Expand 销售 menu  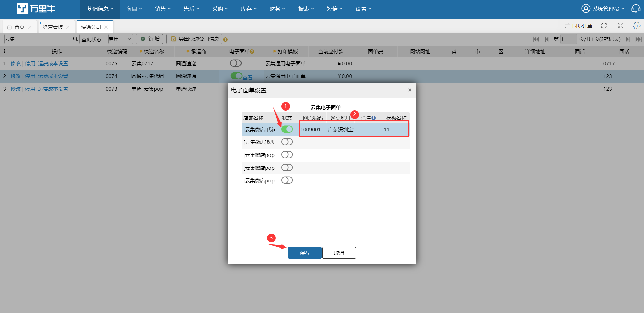click(x=163, y=9)
